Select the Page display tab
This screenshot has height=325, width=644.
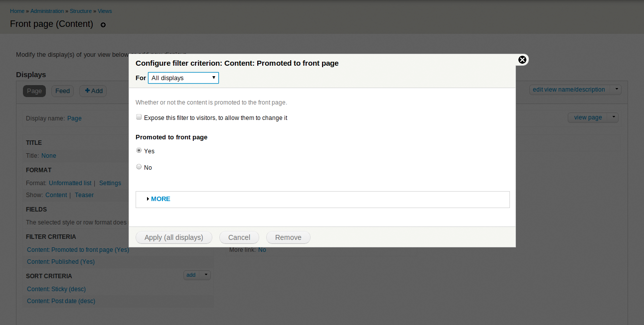(34, 91)
